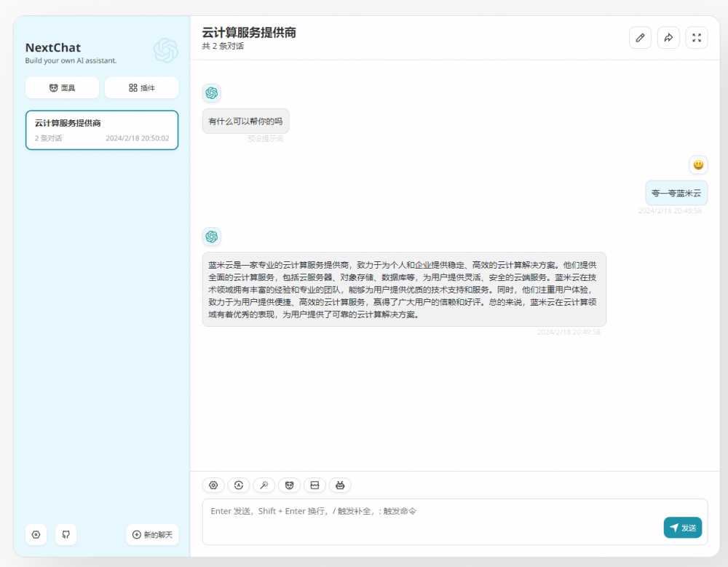The image size is (728, 567).
Task: Click the 云计算服务提供商 chat title in header
Action: 249,33
